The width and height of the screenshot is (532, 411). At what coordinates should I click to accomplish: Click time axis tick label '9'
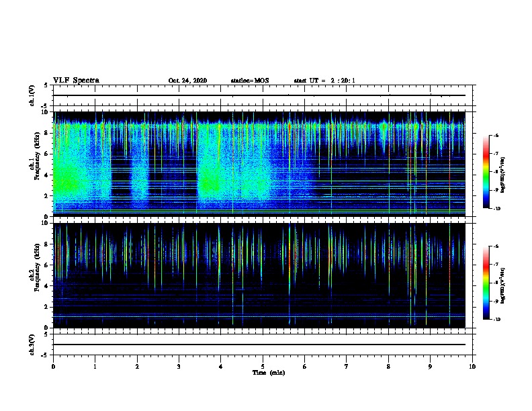coord(430,367)
